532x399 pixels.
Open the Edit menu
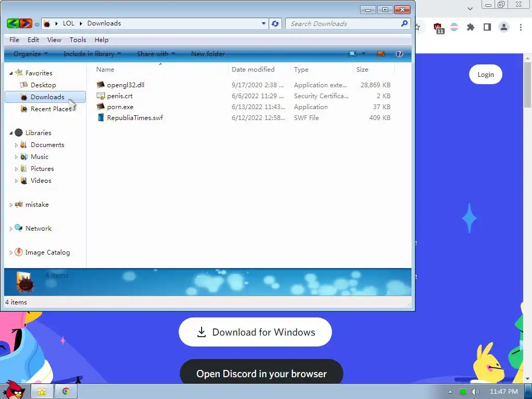[33, 39]
